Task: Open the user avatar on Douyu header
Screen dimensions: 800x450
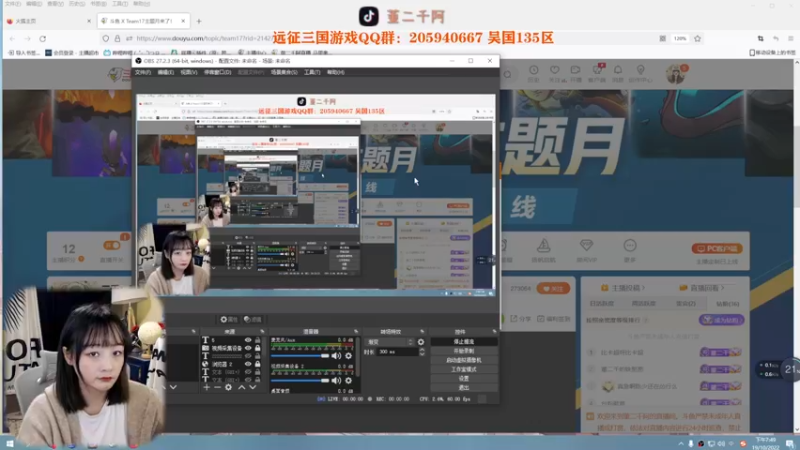Action: click(x=676, y=74)
